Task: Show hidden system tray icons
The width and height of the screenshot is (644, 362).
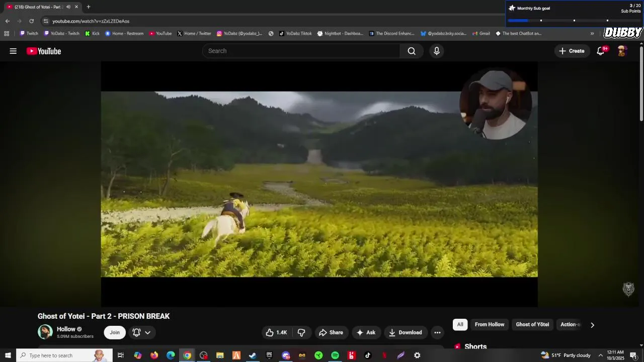Action: tap(600, 355)
